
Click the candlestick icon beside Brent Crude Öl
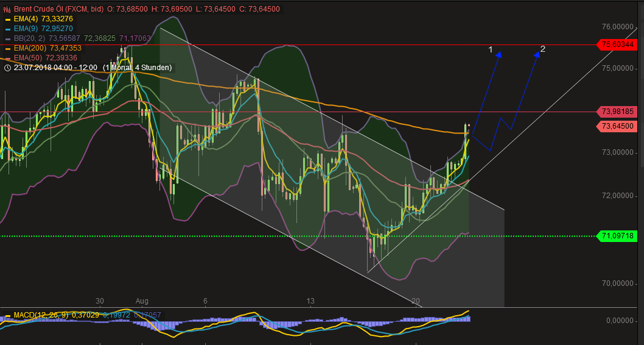click(7, 9)
